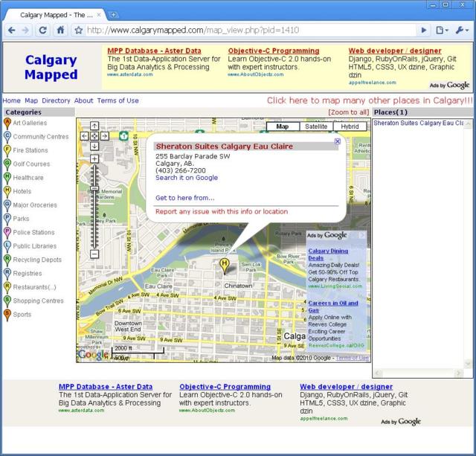Bookmark the page with the star icon
Screen dimensions: 476x456
click(x=79, y=30)
